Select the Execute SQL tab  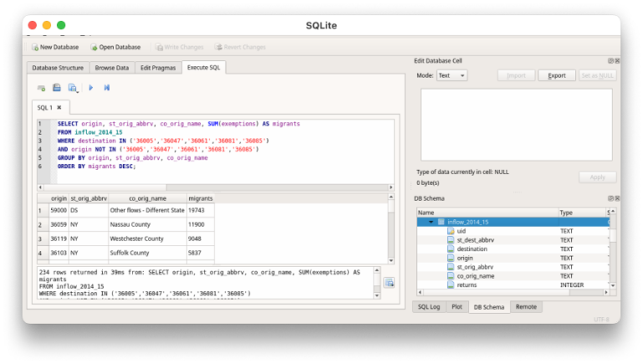203,67
